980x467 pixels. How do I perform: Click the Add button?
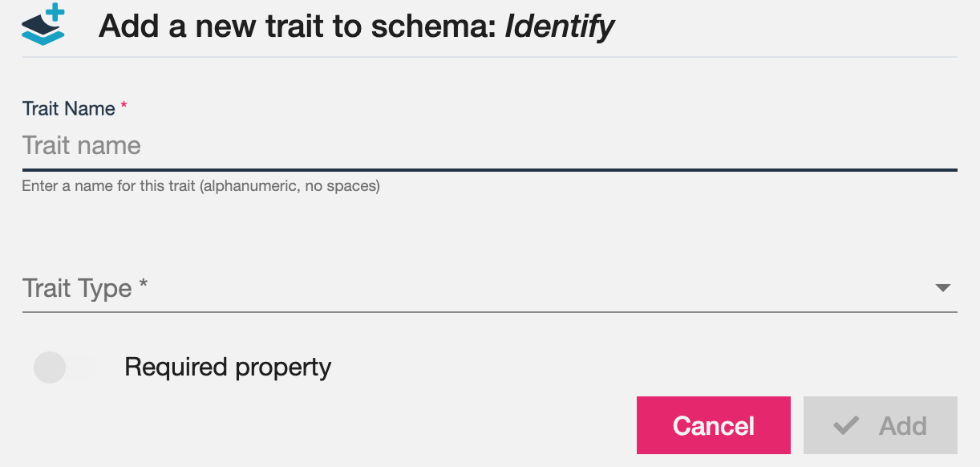[x=881, y=425]
